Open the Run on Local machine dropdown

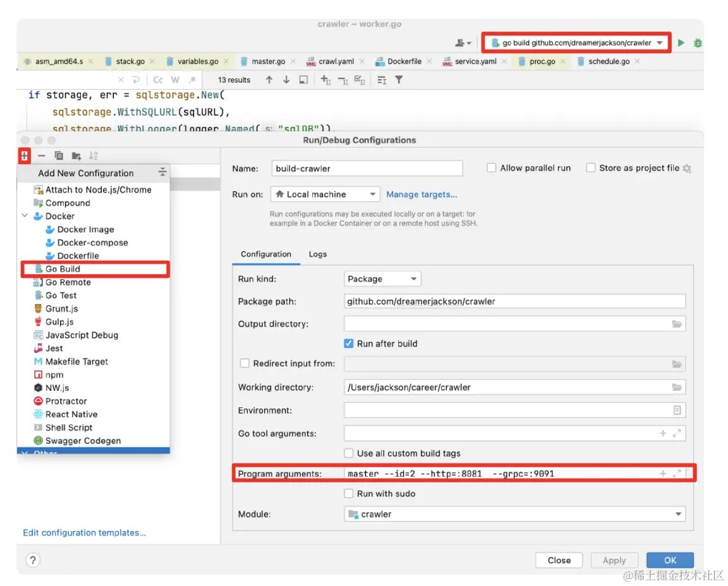(325, 194)
